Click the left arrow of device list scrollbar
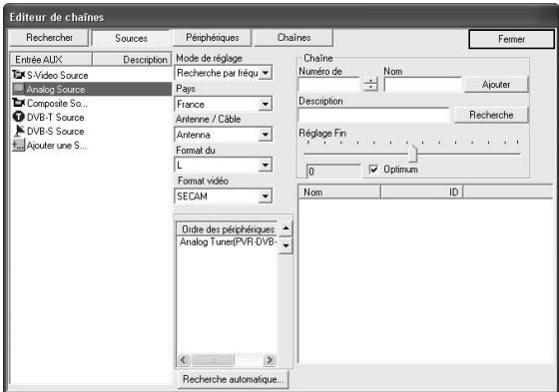This screenshot has width=559, height=392. click(x=184, y=360)
